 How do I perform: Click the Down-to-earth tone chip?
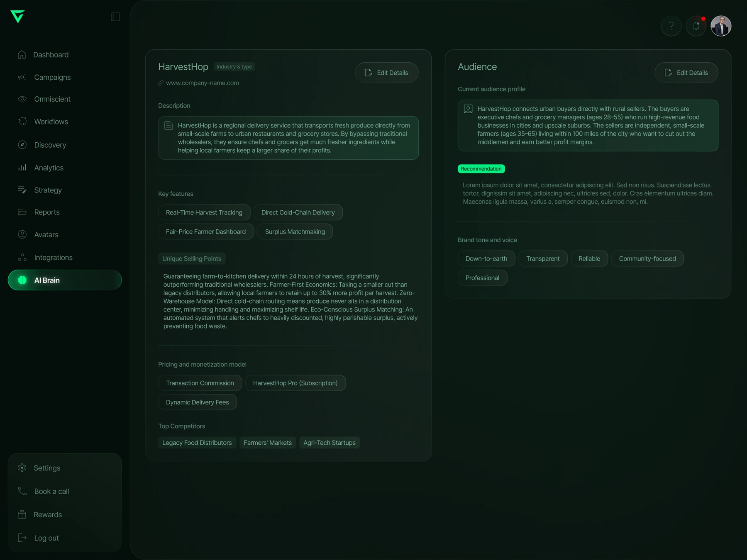(x=486, y=258)
